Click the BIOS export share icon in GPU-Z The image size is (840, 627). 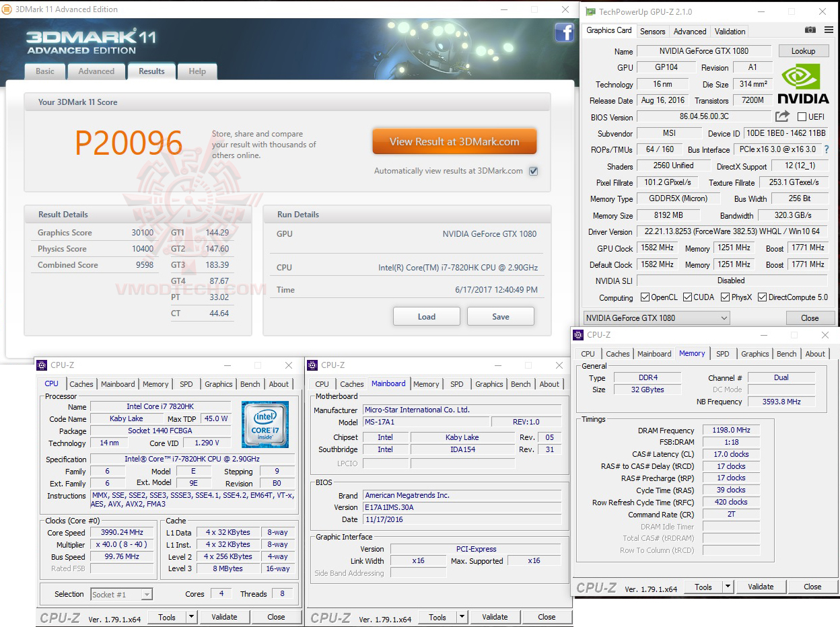pos(782,116)
